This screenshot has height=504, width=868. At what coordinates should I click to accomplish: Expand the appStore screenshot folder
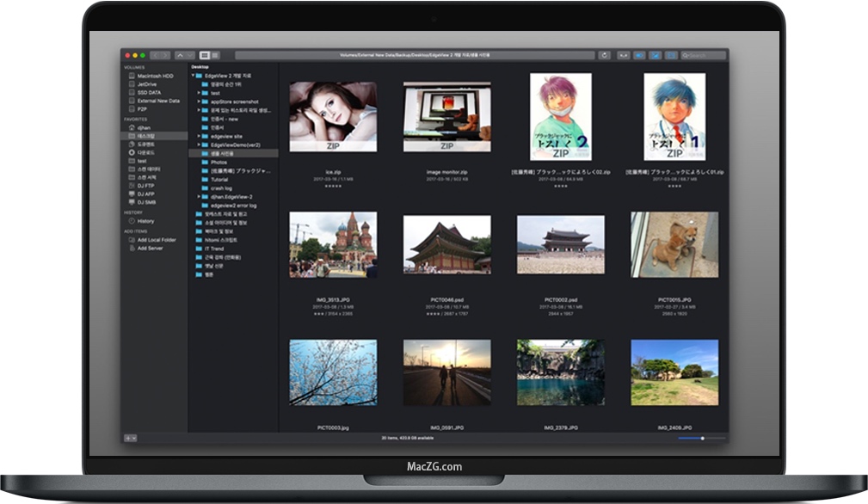[199, 101]
